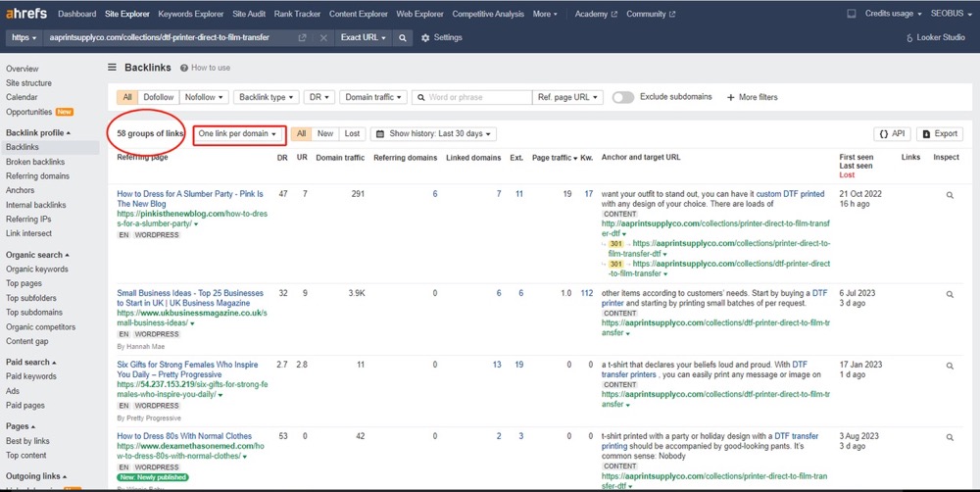Click the inspect magnifier for pinkisthenewblog row
980x492 pixels.
[x=950, y=195]
